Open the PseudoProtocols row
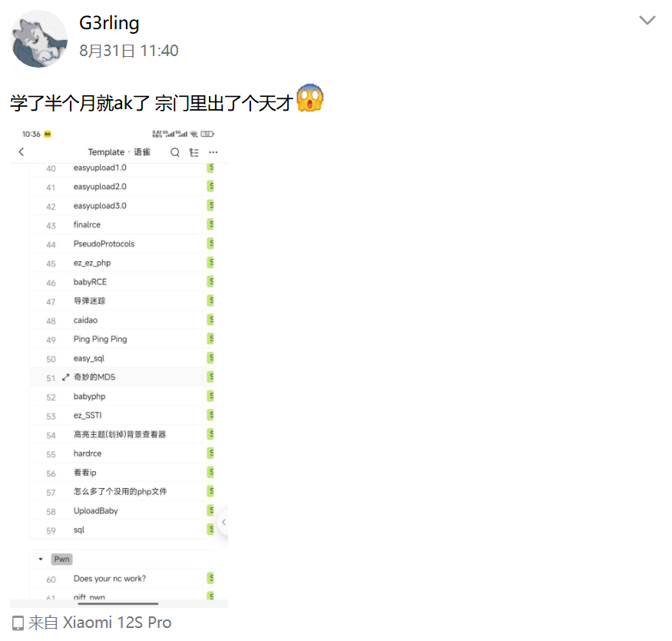This screenshot has width=672, height=641. 104,244
